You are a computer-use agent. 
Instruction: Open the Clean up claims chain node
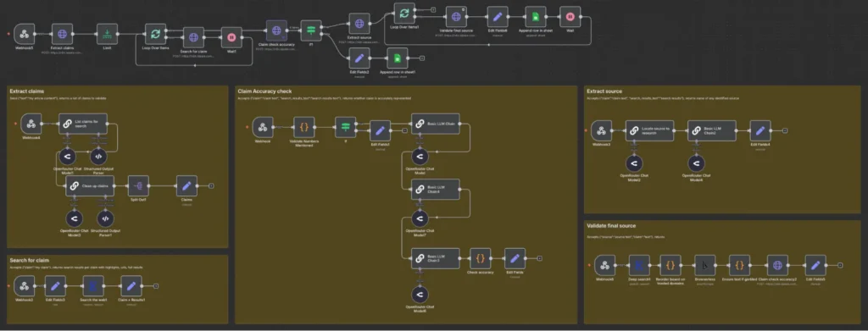click(x=90, y=186)
